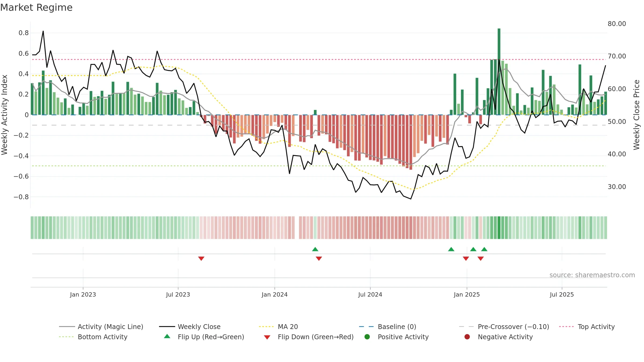The width and height of the screenshot is (644, 362).
Task: Click the Flip Down marker near Mar 2024
Action: coord(319,258)
